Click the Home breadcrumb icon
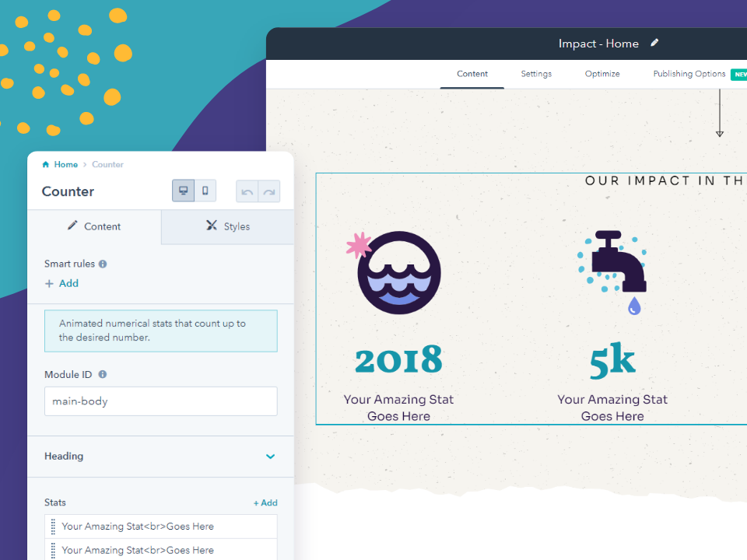The width and height of the screenshot is (747, 560). tap(46, 164)
